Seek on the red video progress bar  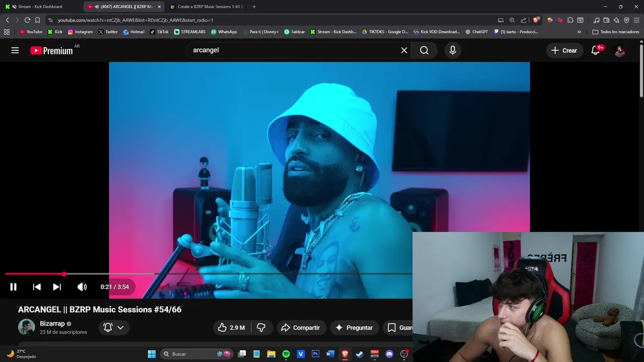point(208,274)
